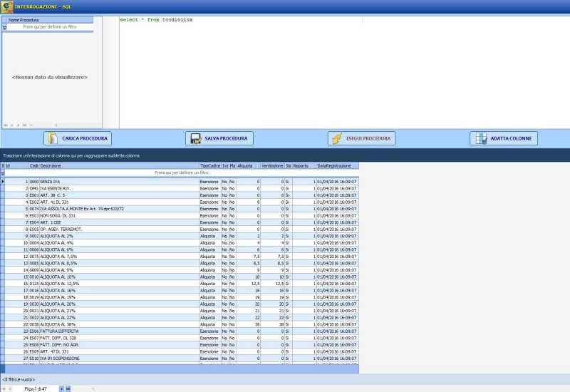Click last-record arrow in procedure list navigator
Screen dimensions: 570x392
pyautogui.click(x=24, y=125)
